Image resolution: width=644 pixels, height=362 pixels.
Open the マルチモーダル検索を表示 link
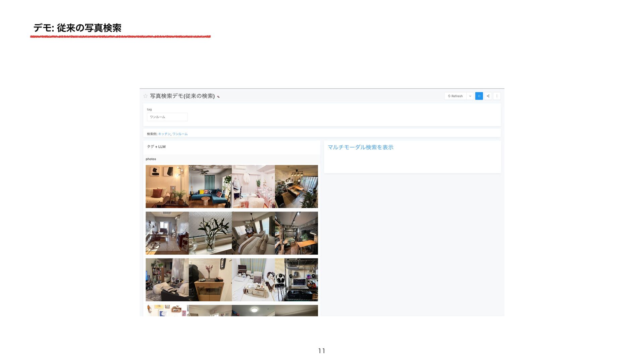click(x=360, y=147)
